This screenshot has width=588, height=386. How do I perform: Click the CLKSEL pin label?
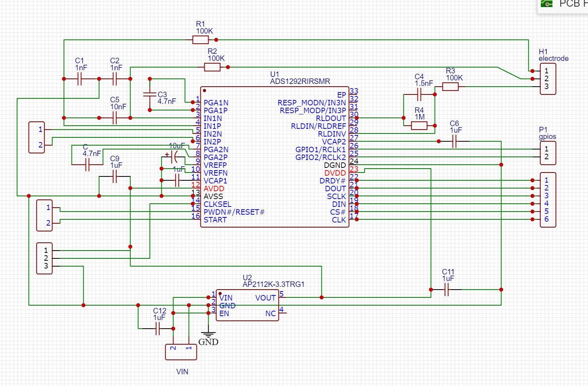(217, 204)
